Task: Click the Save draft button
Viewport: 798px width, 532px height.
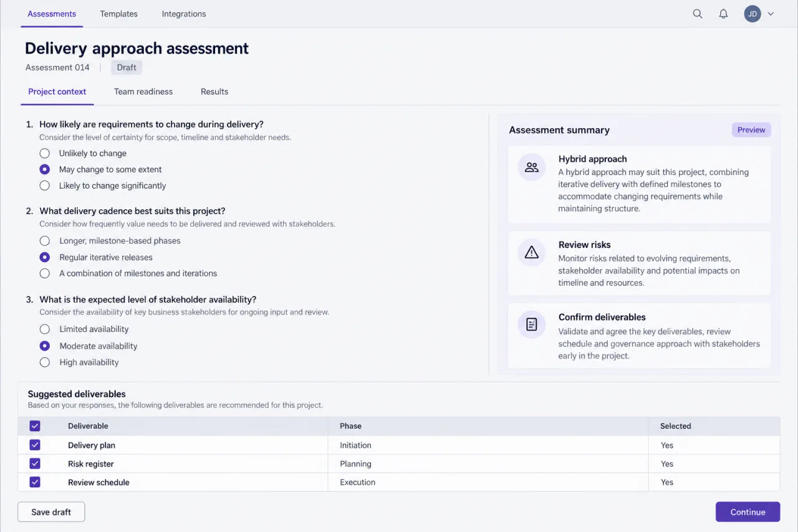Action: [51, 512]
